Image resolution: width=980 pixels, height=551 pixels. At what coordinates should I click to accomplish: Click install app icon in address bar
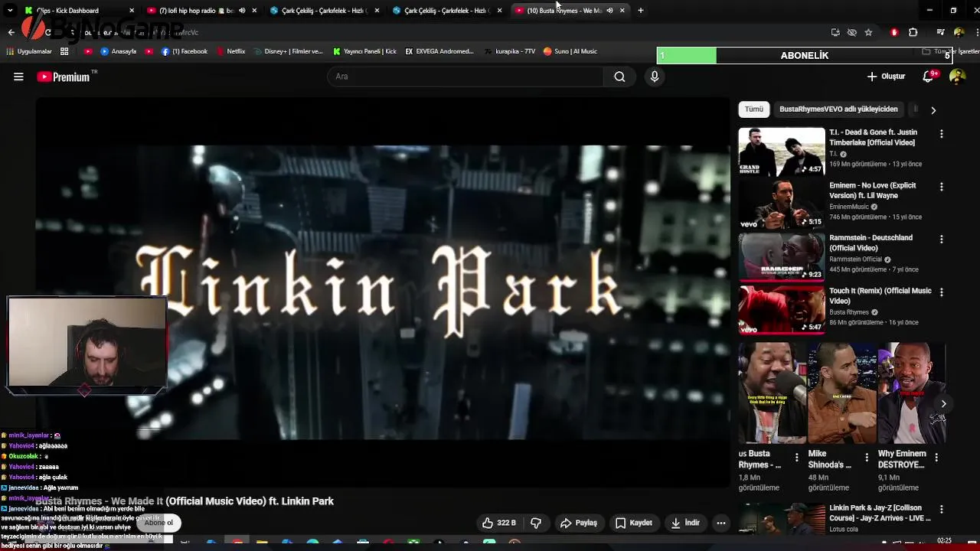tap(835, 32)
